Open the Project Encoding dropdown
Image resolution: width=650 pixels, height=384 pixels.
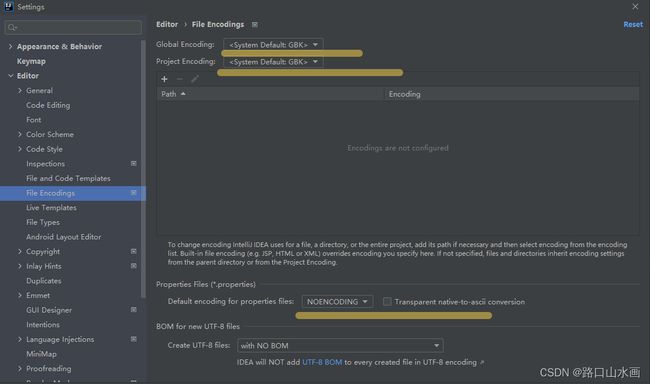click(x=273, y=62)
